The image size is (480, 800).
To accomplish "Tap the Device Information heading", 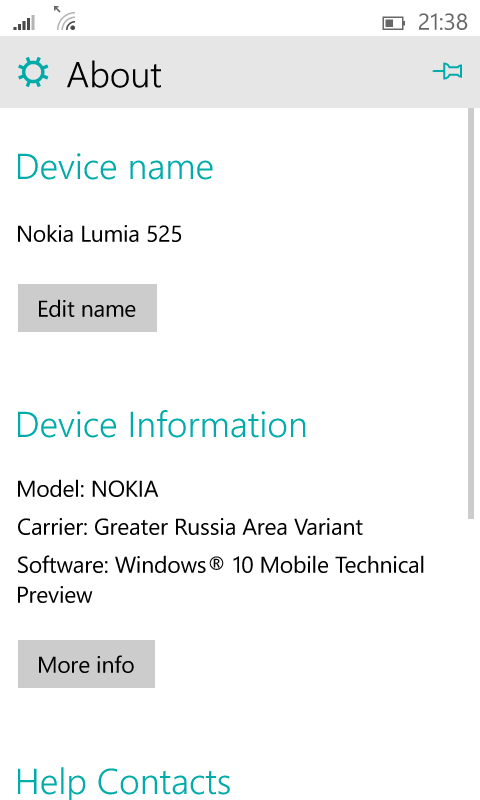I will click(x=161, y=424).
